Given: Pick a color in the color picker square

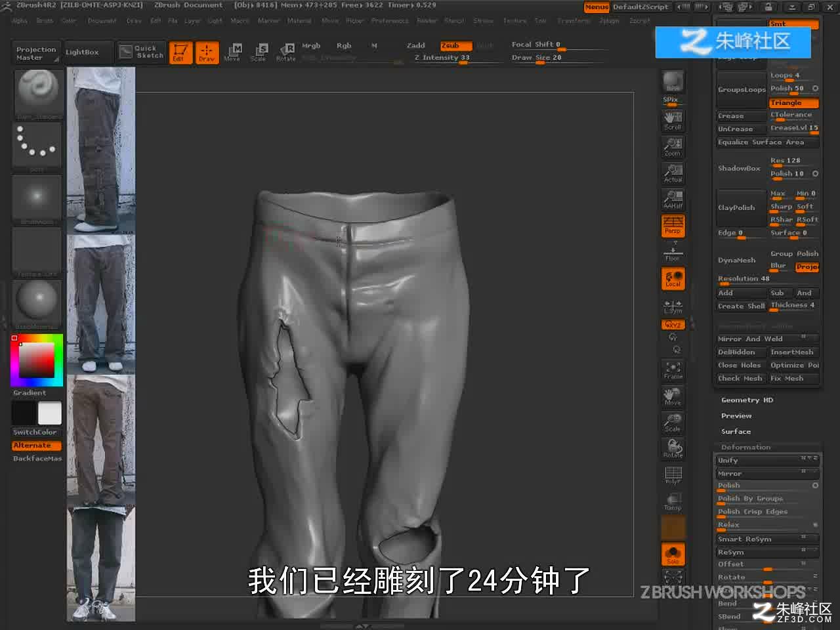Looking at the screenshot, I should tap(36, 360).
